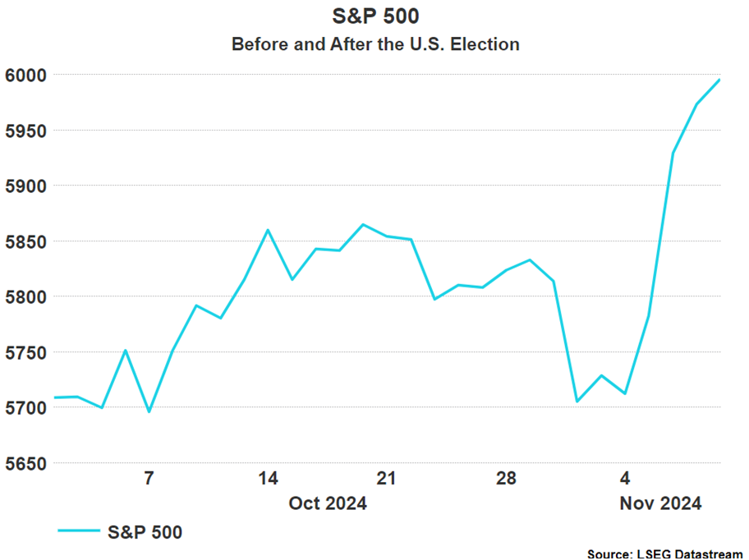Click the 7 date tick label
The width and height of the screenshot is (749, 560).
[149, 479]
